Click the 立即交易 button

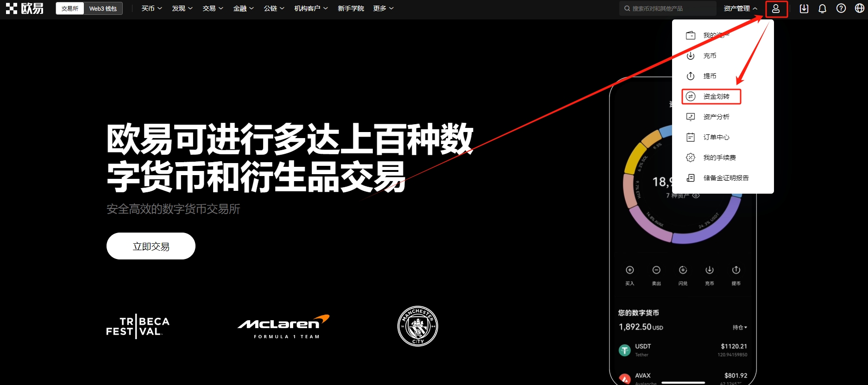(151, 246)
